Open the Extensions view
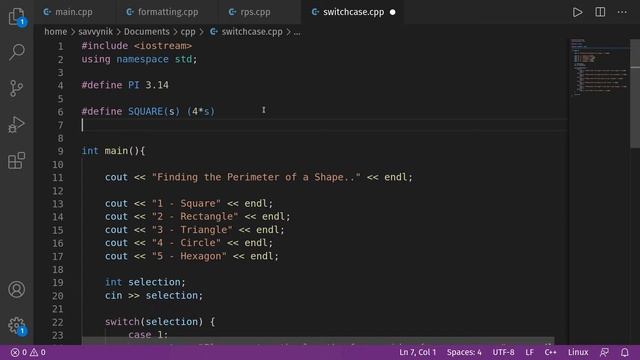Viewport: 640px width, 360px height. [x=16, y=160]
